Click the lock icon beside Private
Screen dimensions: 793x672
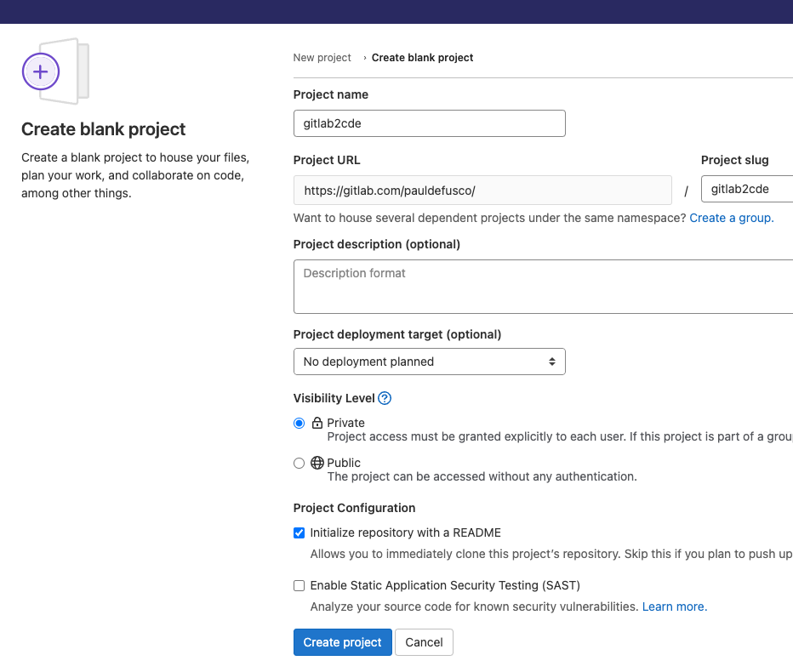[x=317, y=423]
